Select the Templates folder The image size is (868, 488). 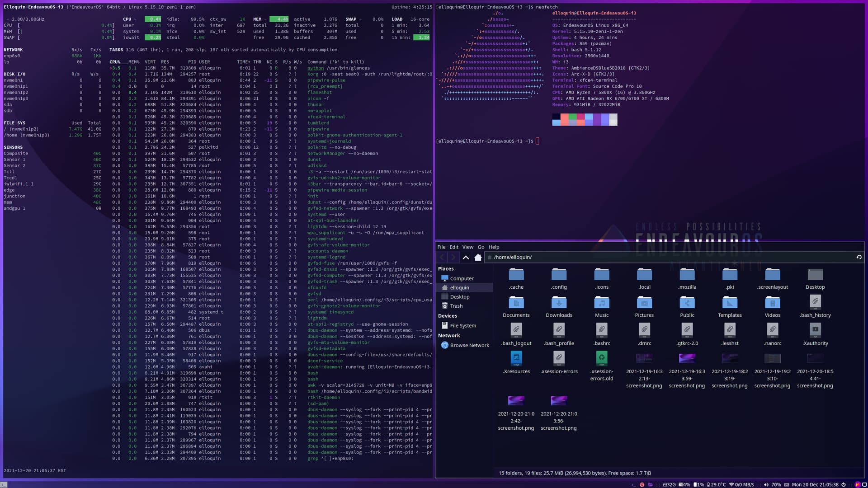(x=730, y=307)
